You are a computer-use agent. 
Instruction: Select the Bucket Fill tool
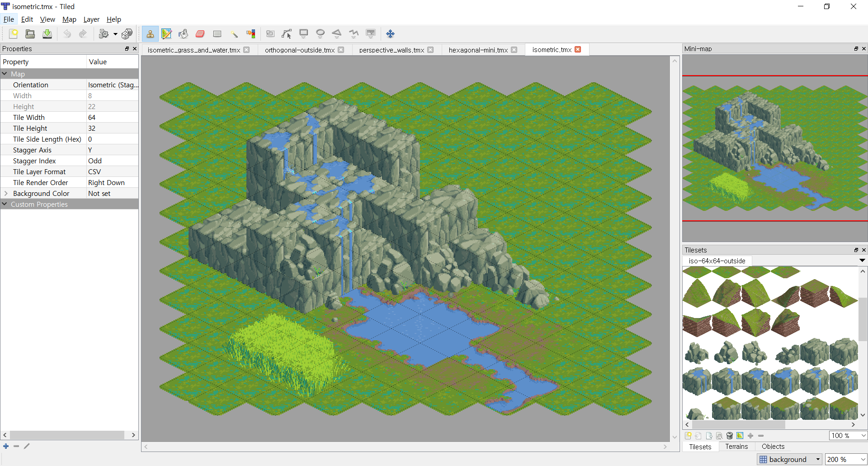coord(184,34)
